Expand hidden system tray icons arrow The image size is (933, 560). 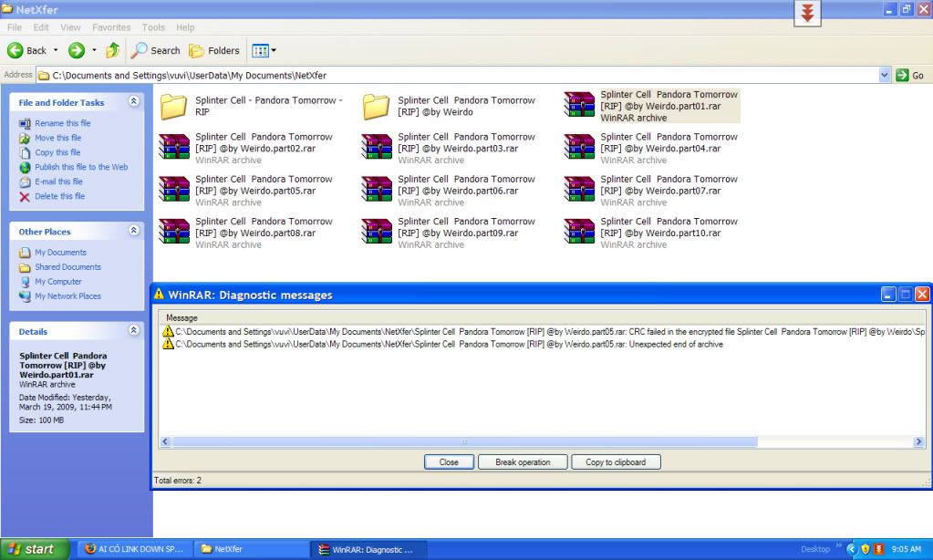click(x=852, y=549)
